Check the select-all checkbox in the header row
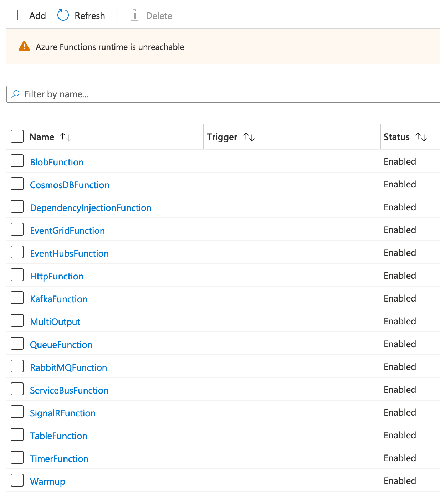This screenshot has height=504, width=440. point(17,136)
